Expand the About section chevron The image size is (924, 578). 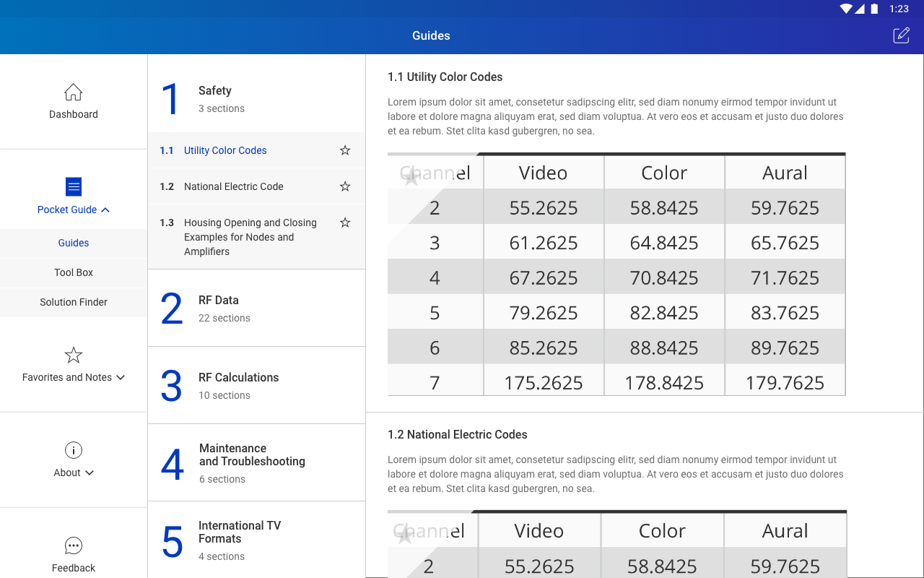tap(90, 473)
